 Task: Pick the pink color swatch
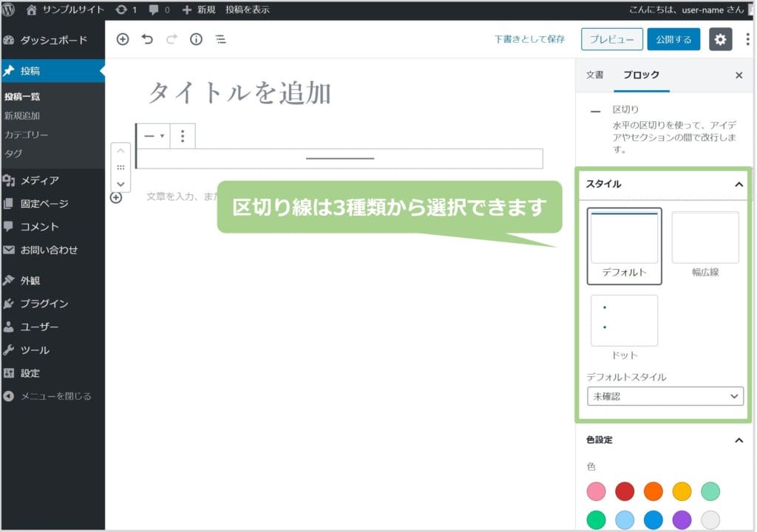point(597,491)
